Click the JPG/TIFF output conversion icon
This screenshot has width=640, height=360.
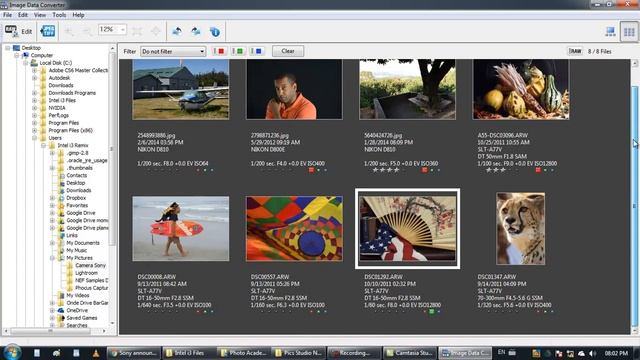48,31
